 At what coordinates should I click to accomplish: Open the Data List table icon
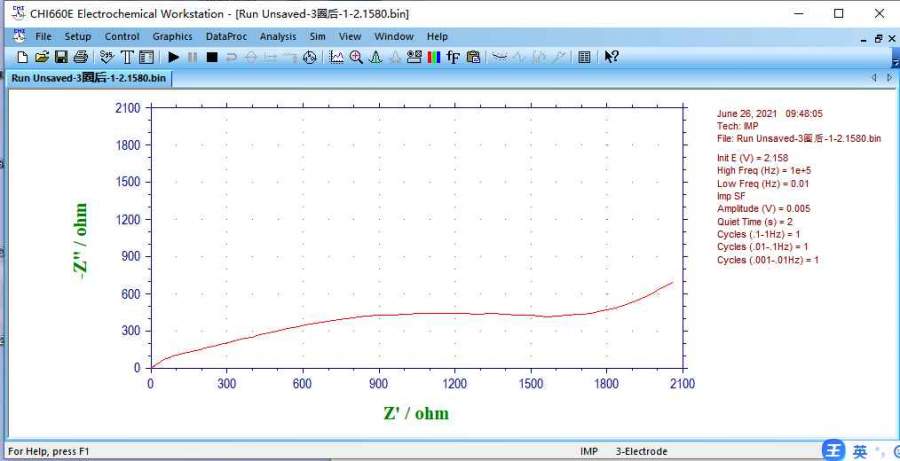tap(585, 57)
